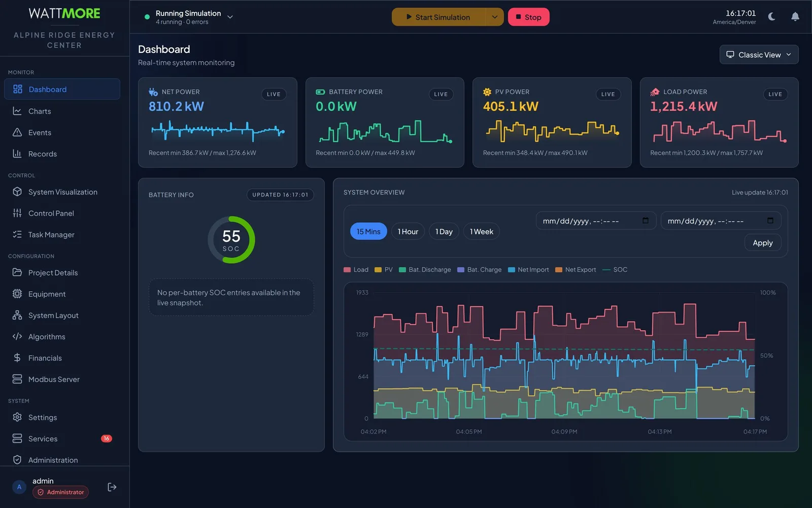Open calendar picker in end date field
This screenshot has height=508, width=812.
(x=770, y=220)
